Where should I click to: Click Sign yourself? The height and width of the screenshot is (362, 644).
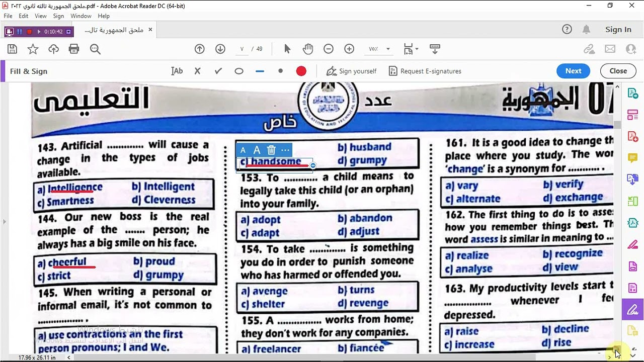coord(352,71)
